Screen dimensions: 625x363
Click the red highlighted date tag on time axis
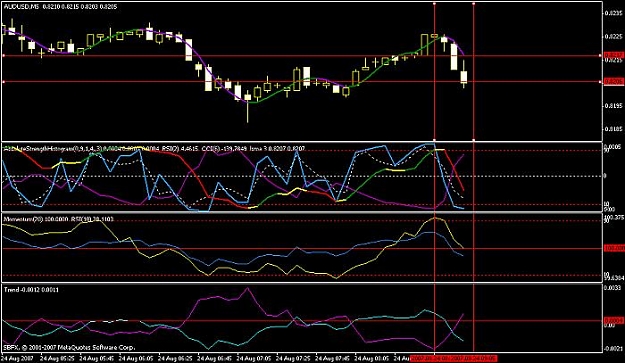(454, 358)
